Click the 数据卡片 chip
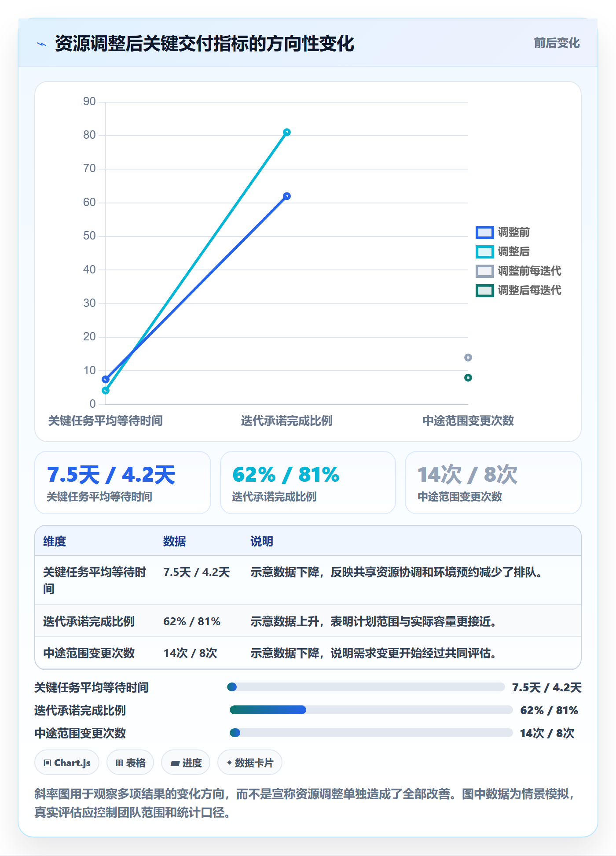Image resolution: width=616 pixels, height=856 pixels. pos(250,763)
